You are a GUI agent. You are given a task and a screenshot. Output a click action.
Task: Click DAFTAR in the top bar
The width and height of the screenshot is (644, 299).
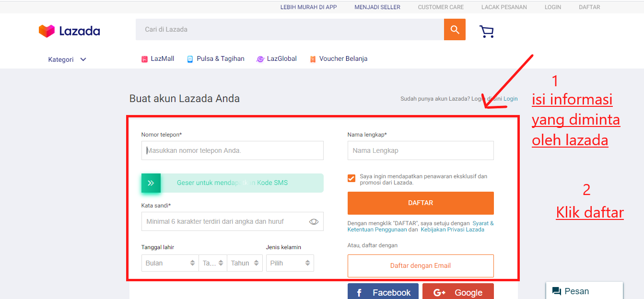(x=589, y=7)
